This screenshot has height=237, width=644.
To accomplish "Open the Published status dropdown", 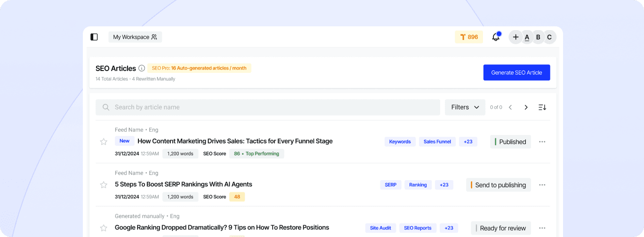I will click(x=510, y=142).
